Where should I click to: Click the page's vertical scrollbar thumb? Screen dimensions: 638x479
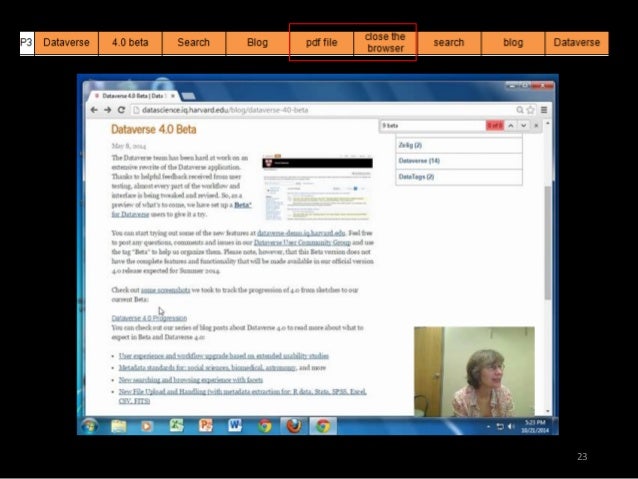pos(548,243)
